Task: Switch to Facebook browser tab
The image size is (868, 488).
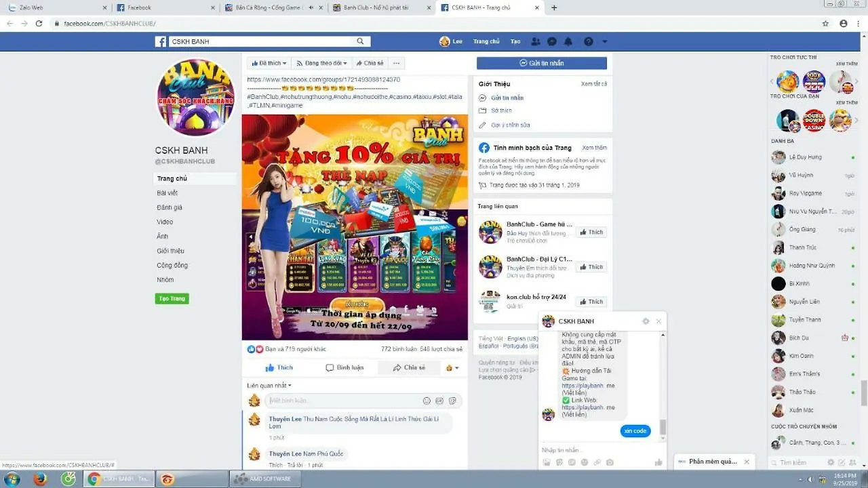Action: pyautogui.click(x=165, y=7)
